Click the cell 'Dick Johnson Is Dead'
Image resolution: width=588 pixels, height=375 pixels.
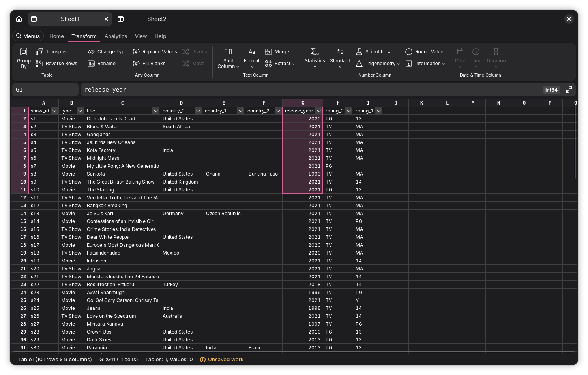[x=122, y=119]
